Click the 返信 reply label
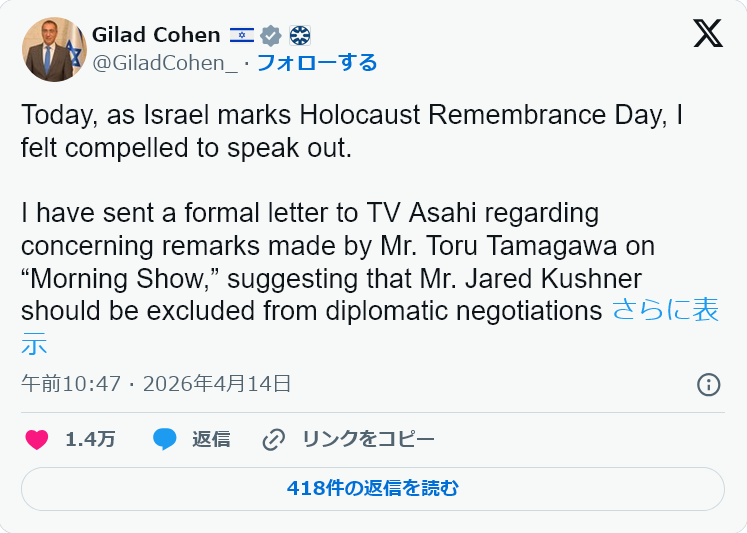This screenshot has width=747, height=533. point(211,439)
